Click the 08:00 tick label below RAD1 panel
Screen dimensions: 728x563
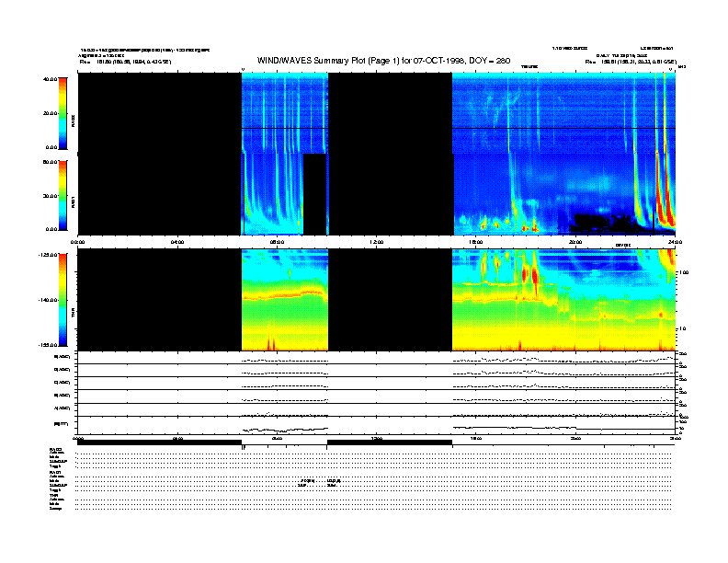[277, 242]
